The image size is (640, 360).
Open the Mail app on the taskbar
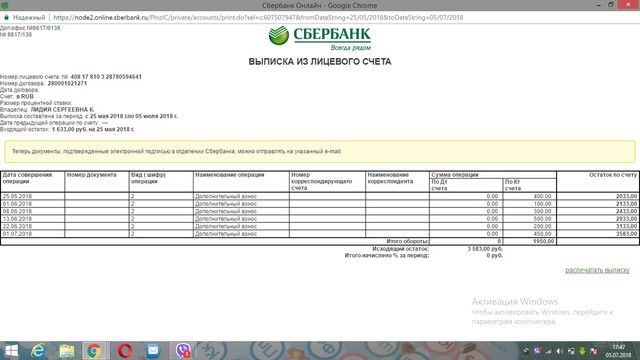(153, 351)
